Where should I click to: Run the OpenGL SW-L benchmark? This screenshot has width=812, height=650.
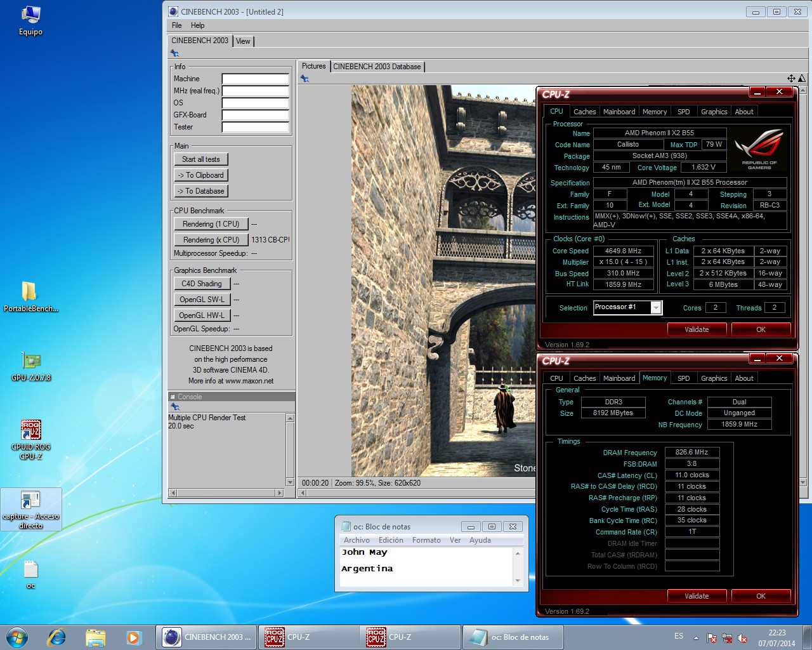(x=202, y=300)
